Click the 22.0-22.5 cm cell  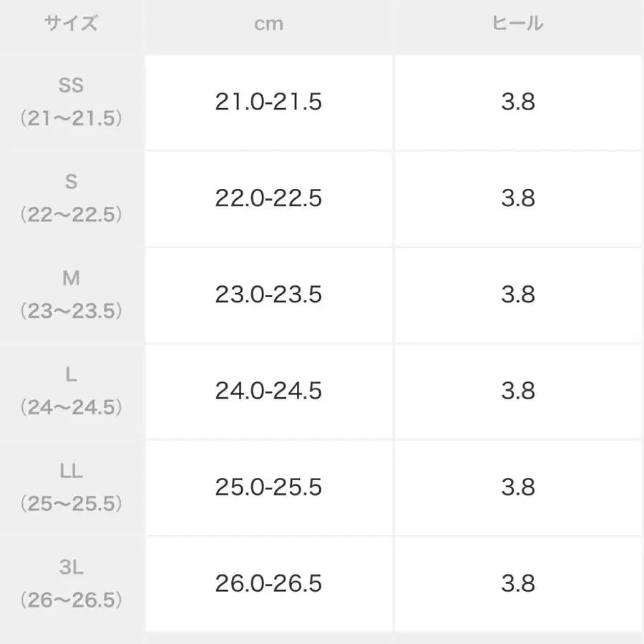pyautogui.click(x=268, y=198)
